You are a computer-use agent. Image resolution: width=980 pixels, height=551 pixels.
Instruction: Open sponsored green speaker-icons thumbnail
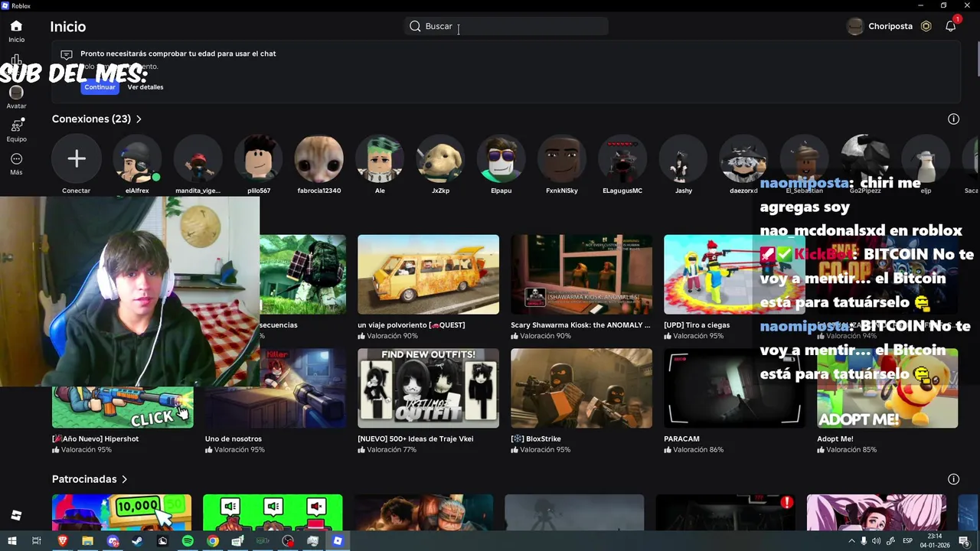[x=273, y=513]
